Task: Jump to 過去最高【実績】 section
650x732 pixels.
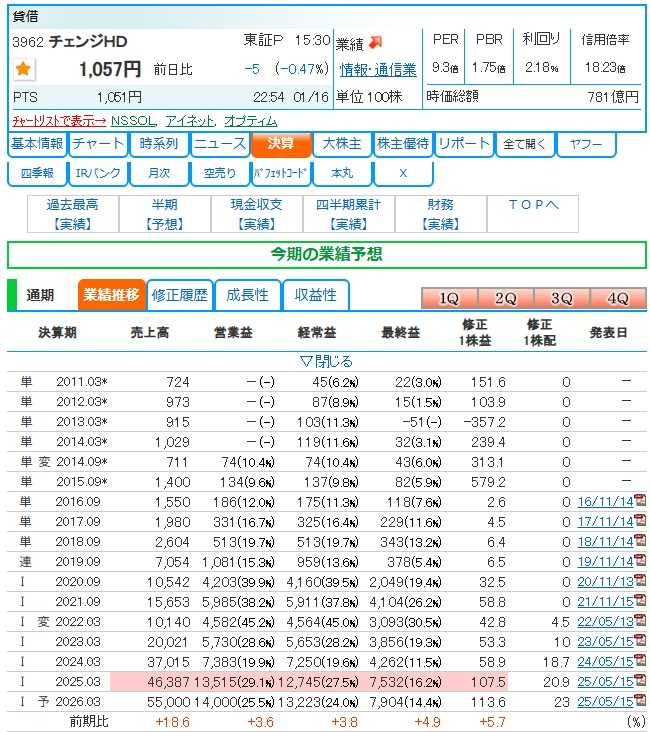Action: [x=73, y=214]
